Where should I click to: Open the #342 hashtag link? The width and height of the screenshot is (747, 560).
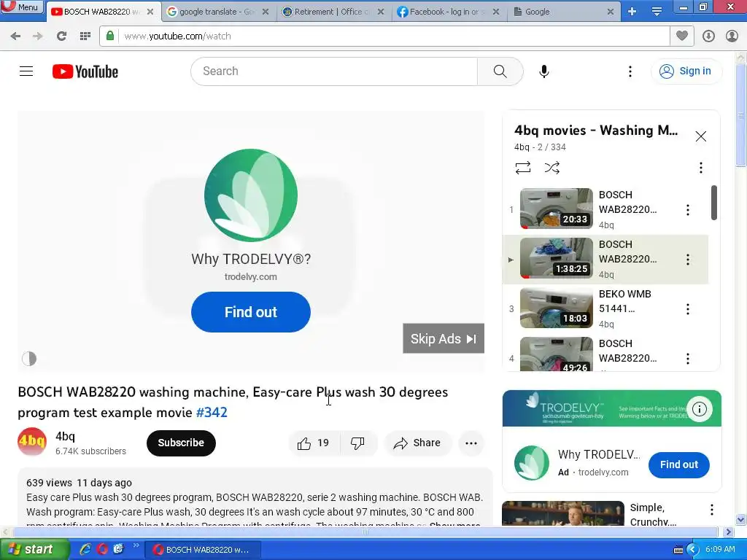212,413
